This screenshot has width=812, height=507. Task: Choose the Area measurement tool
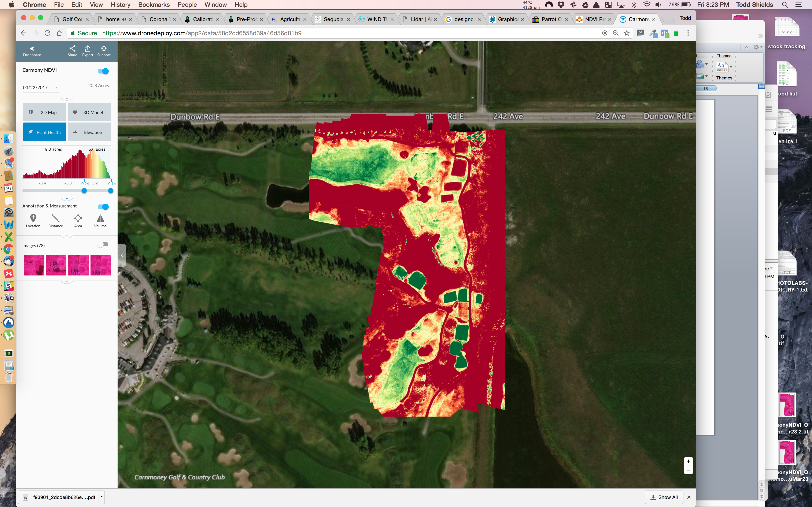tap(78, 221)
